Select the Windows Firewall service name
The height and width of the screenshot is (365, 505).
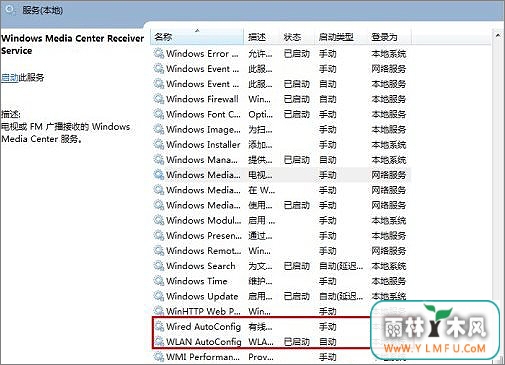click(202, 99)
